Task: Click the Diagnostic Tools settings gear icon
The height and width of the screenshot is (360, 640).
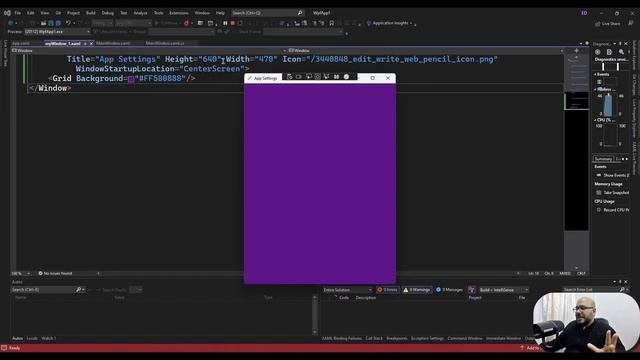Action: pos(598,52)
